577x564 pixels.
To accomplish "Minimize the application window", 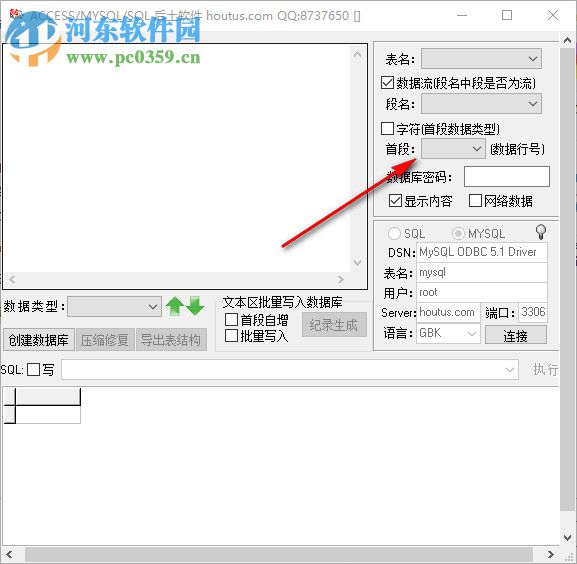I will tap(462, 15).
